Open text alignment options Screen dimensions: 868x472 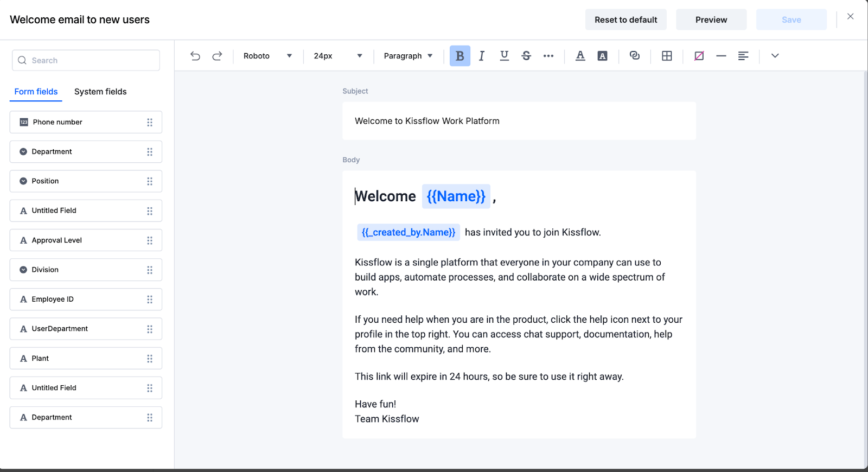point(743,56)
